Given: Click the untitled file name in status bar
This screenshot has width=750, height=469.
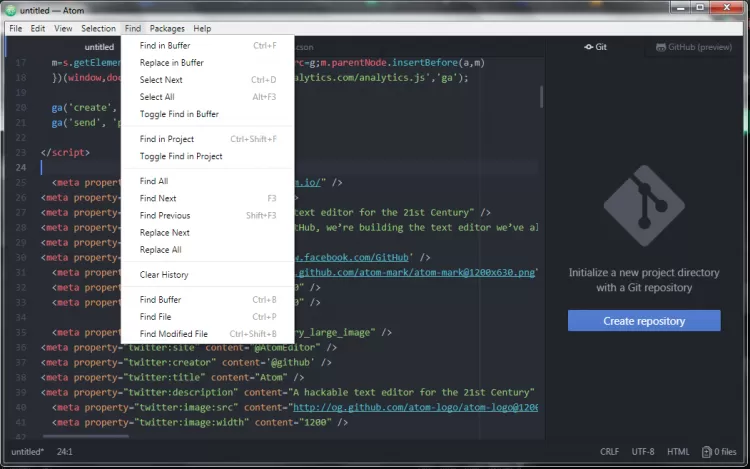Looking at the screenshot, I should click(x=27, y=452).
